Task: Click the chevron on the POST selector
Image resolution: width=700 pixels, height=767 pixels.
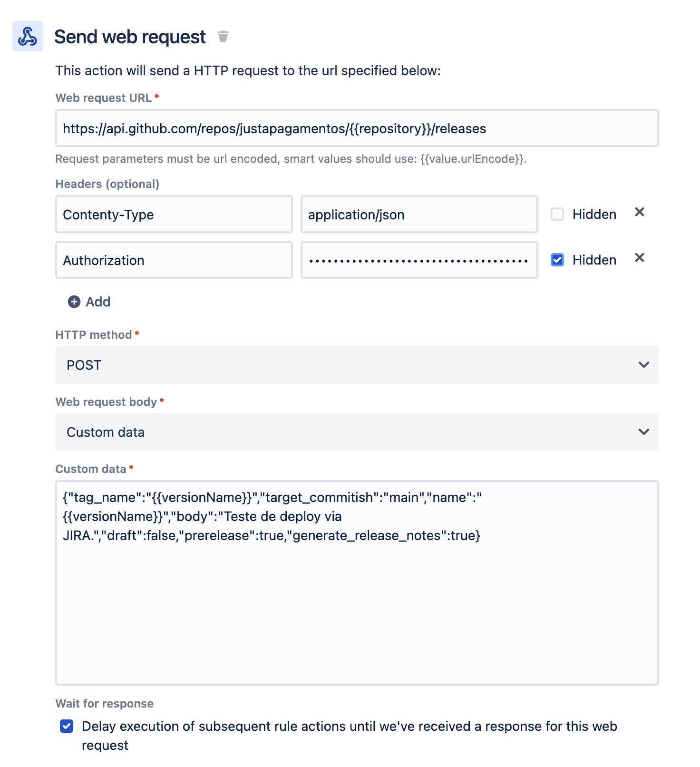Action: click(644, 365)
